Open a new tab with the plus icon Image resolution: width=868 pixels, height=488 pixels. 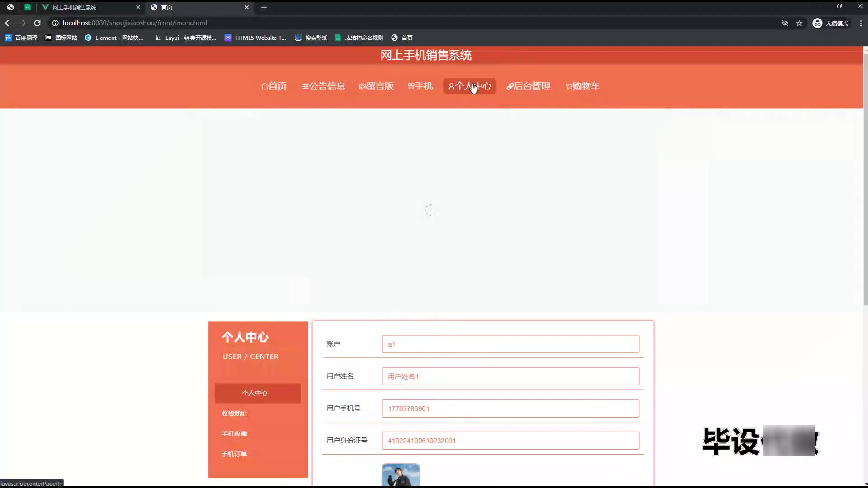(x=264, y=7)
